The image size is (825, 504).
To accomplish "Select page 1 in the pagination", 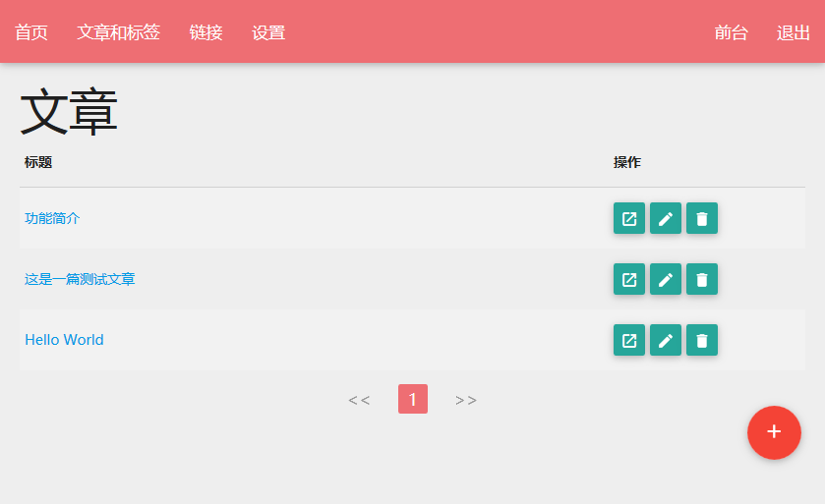I will pos(413,399).
